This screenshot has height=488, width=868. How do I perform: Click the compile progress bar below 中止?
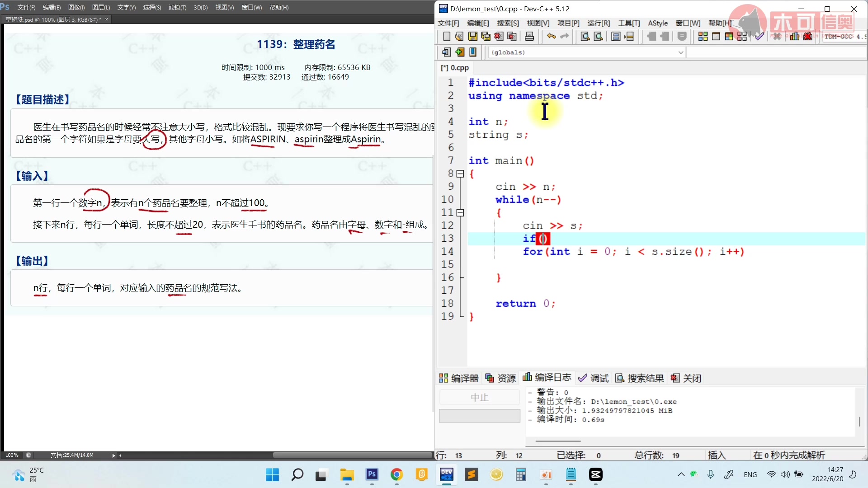[x=480, y=416]
